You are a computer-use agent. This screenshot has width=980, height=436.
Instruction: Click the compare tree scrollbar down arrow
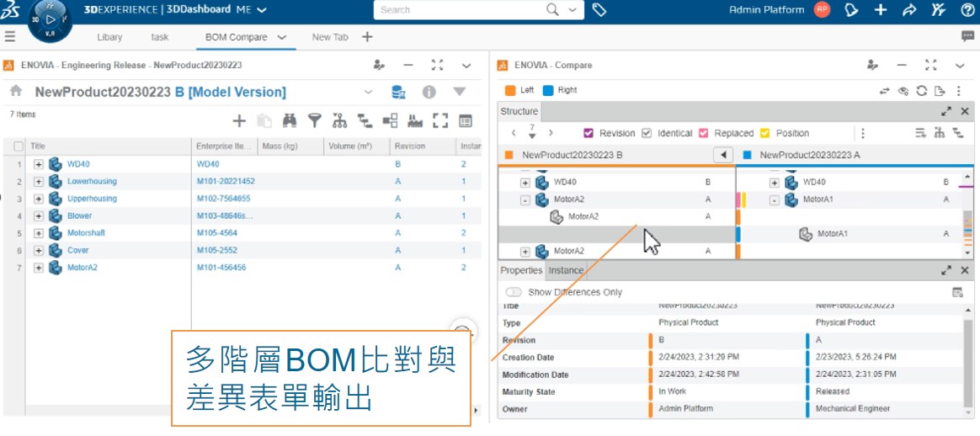click(x=969, y=253)
